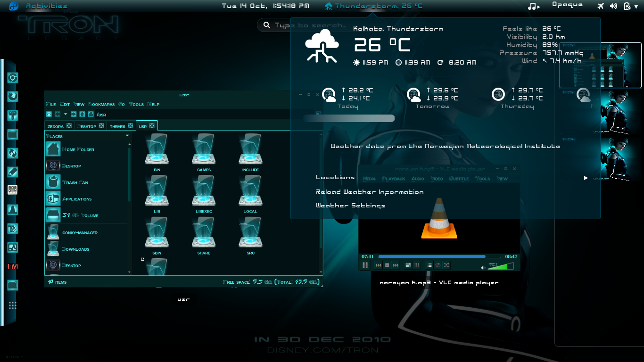The width and height of the screenshot is (644, 362).
Task: Close the Desktop tab in file manager
Action: coord(101,126)
